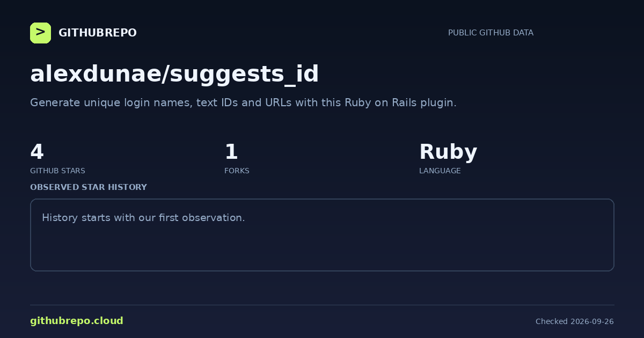Open the githubrepo.cloud link
This screenshot has height=338, width=644.
pyautogui.click(x=77, y=321)
